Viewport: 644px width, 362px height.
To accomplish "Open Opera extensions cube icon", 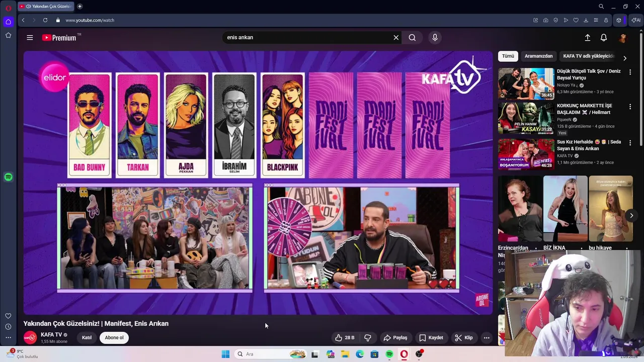I will (x=619, y=20).
